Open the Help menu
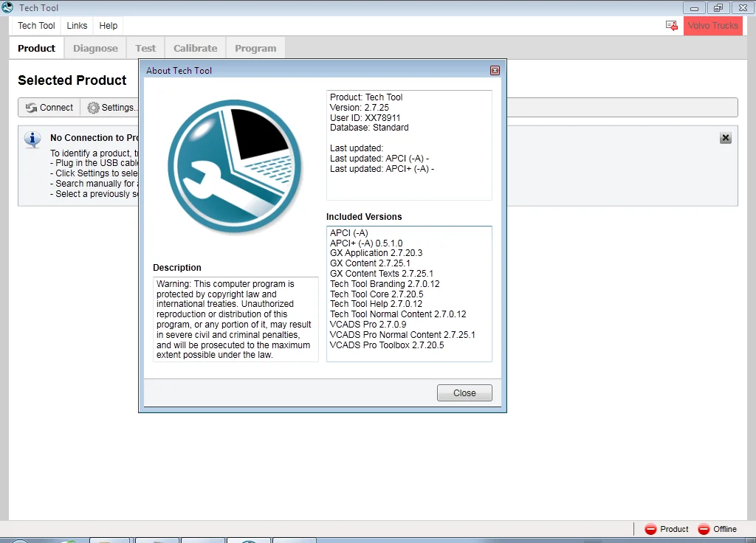Viewport: 756px width, 543px height. [108, 26]
